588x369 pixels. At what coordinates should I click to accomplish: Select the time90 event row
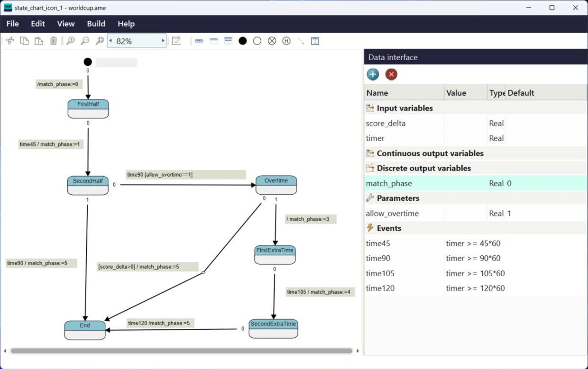pos(476,258)
